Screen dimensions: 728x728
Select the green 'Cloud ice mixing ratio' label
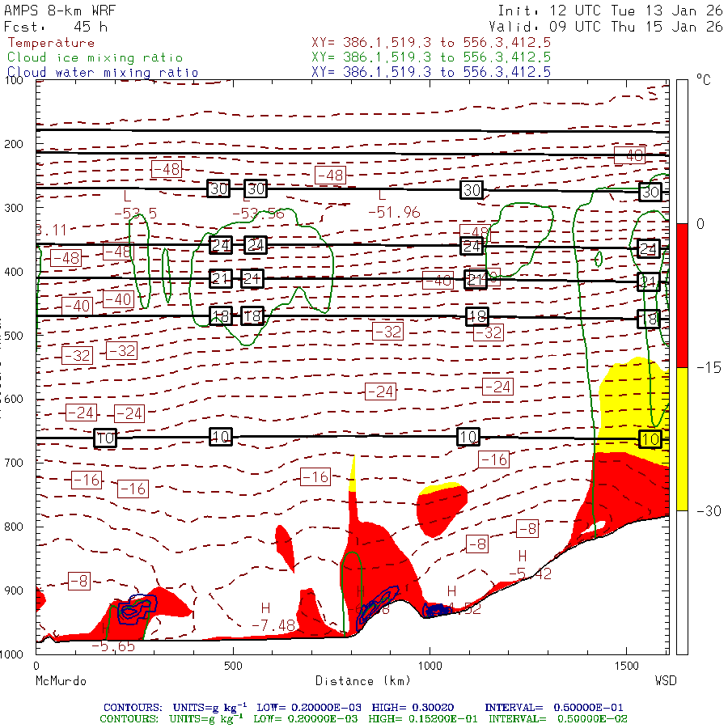point(95,57)
